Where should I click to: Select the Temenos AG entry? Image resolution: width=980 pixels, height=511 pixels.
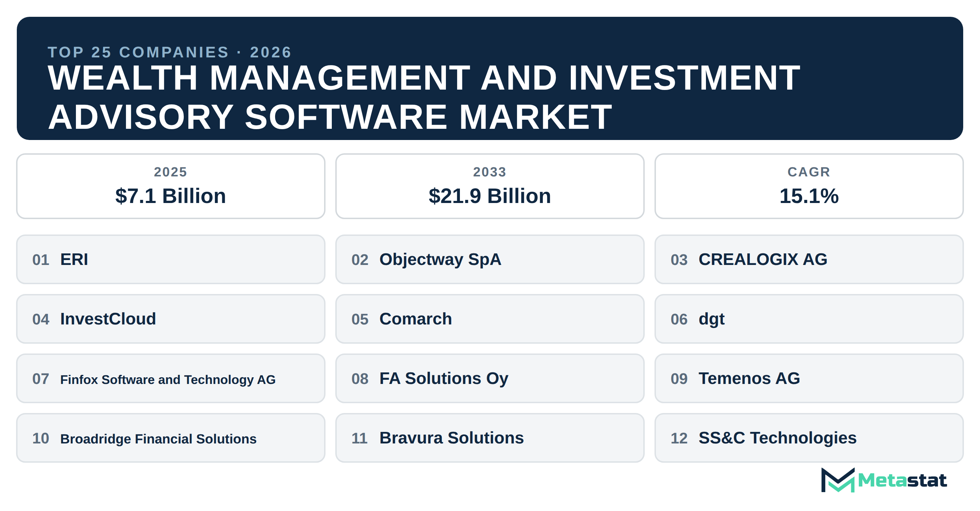click(809, 378)
